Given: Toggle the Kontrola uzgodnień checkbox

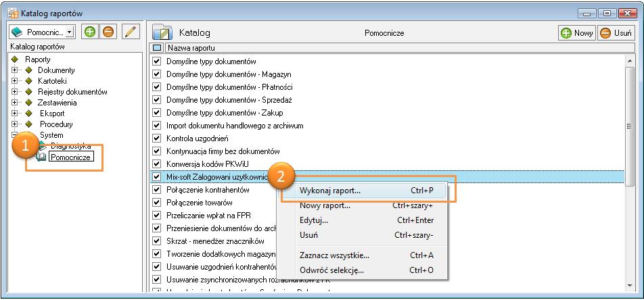Looking at the screenshot, I should click(x=157, y=139).
